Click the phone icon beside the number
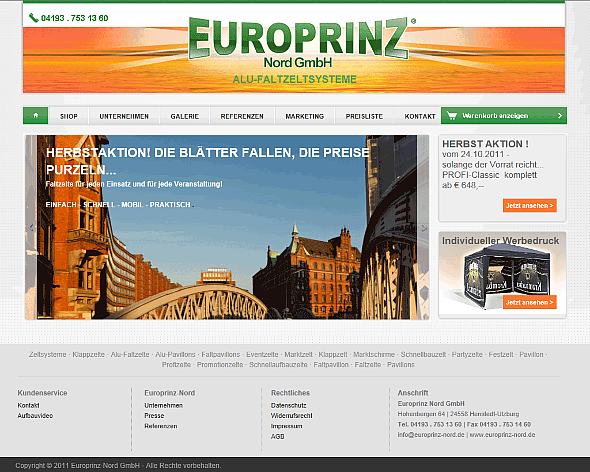 tap(33, 18)
